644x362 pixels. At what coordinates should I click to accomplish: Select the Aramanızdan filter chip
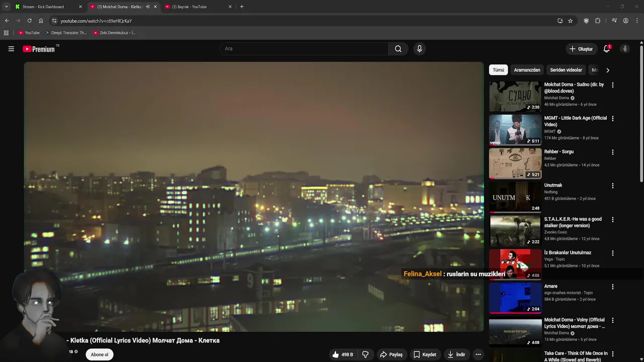click(527, 70)
